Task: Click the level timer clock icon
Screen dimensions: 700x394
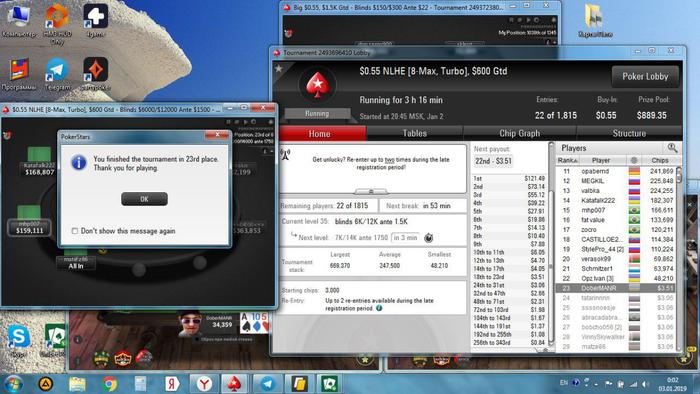Action: pos(429,238)
